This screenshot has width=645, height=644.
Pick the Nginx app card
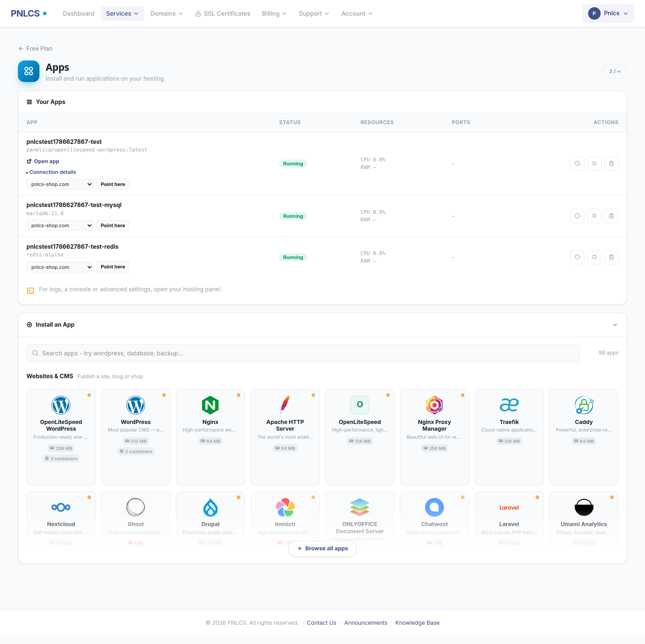(x=210, y=437)
